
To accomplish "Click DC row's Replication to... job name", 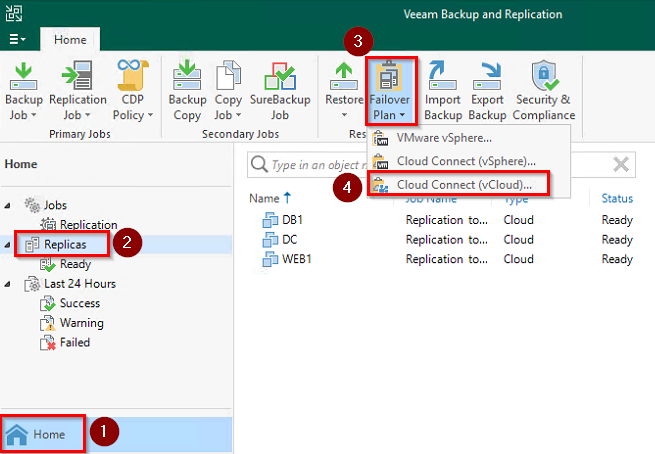I will (x=447, y=240).
